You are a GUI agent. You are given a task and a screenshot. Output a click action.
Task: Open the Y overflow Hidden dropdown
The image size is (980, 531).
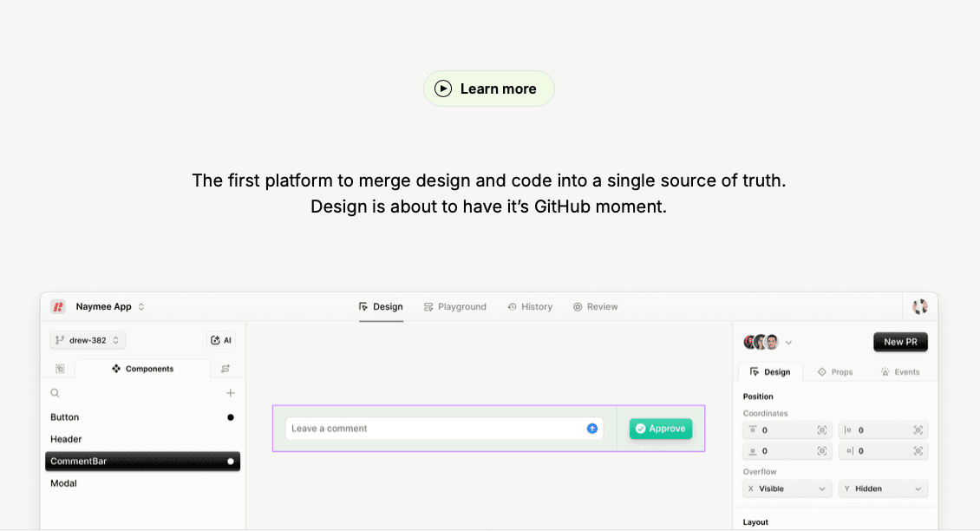(x=883, y=488)
